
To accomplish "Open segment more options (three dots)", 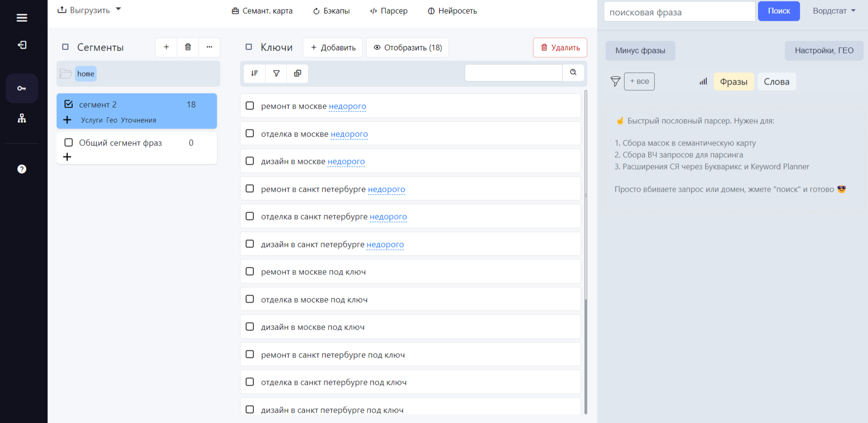I will [x=209, y=47].
